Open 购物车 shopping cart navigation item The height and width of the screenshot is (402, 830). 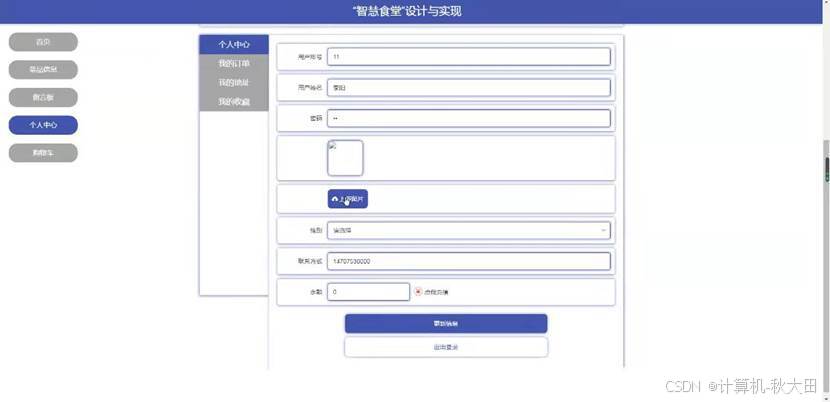click(43, 153)
